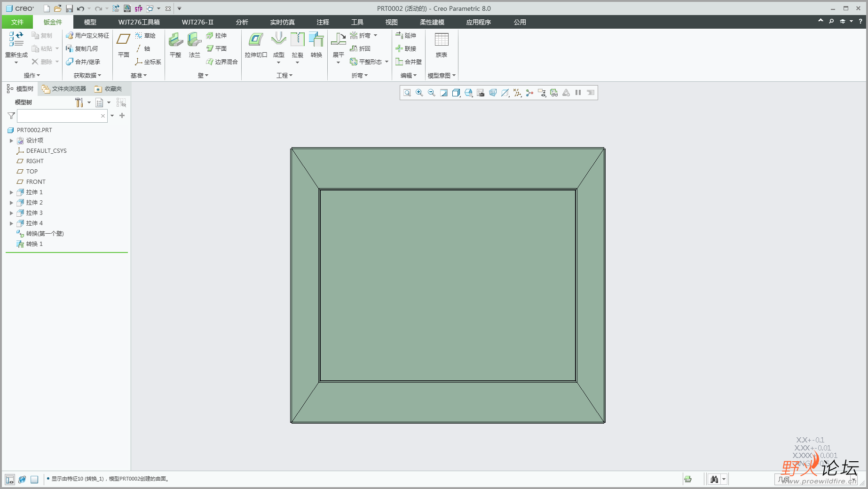The image size is (868, 489).
Task: Open the Saved Orientations icon
Action: [468, 93]
